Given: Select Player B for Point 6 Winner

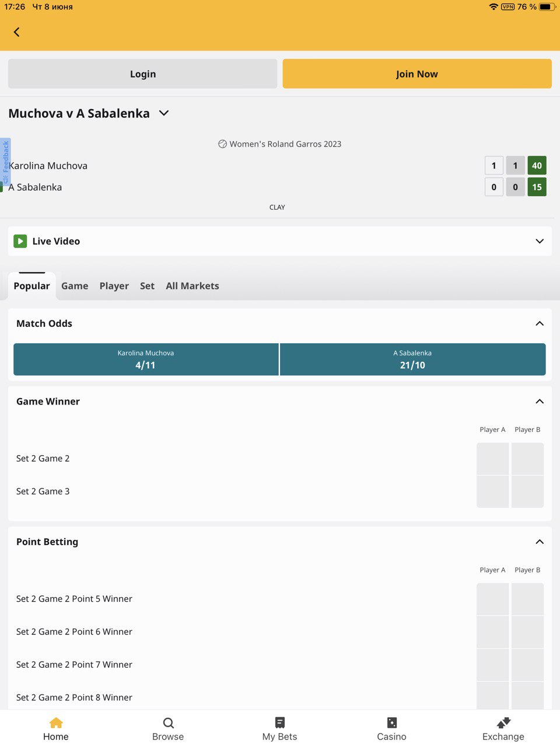Looking at the screenshot, I should click(x=527, y=631).
